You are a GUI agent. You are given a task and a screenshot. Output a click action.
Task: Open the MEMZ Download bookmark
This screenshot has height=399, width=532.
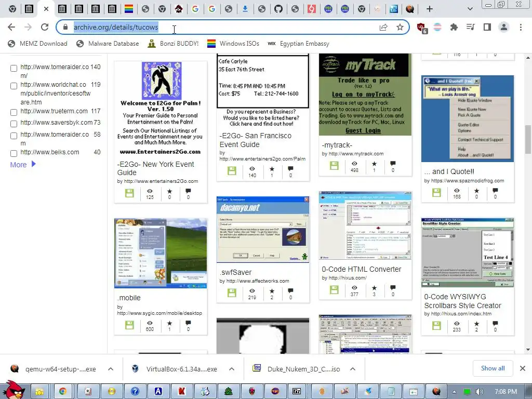pos(37,44)
